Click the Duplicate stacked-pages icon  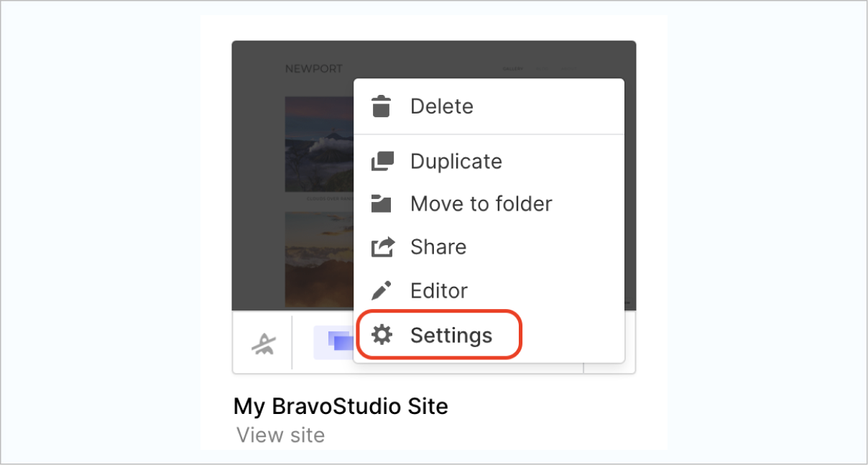[382, 161]
